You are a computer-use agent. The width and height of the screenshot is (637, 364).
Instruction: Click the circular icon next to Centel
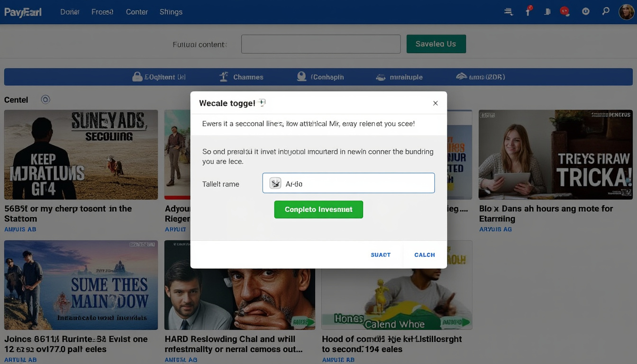click(x=45, y=100)
